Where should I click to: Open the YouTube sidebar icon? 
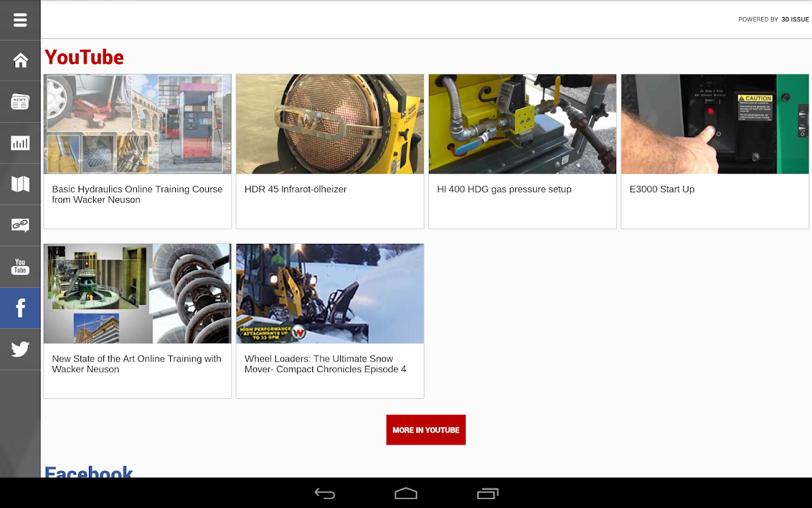20,267
